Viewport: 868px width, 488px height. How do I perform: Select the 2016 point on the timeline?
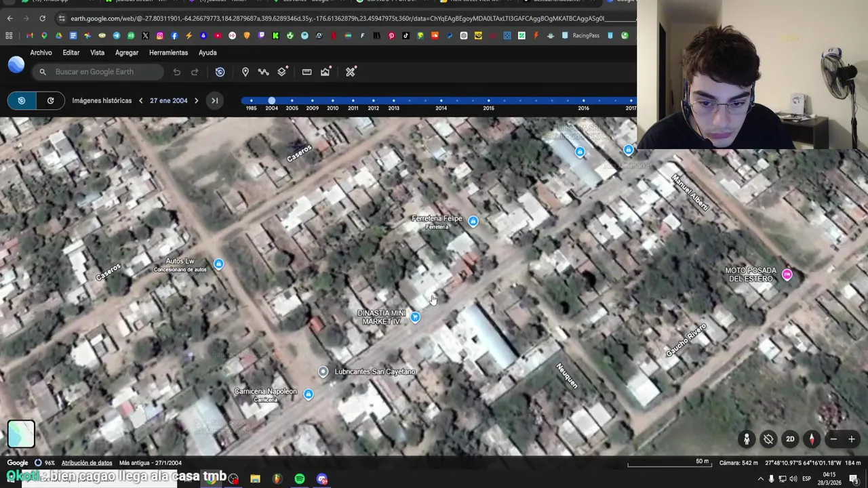pyautogui.click(x=583, y=101)
